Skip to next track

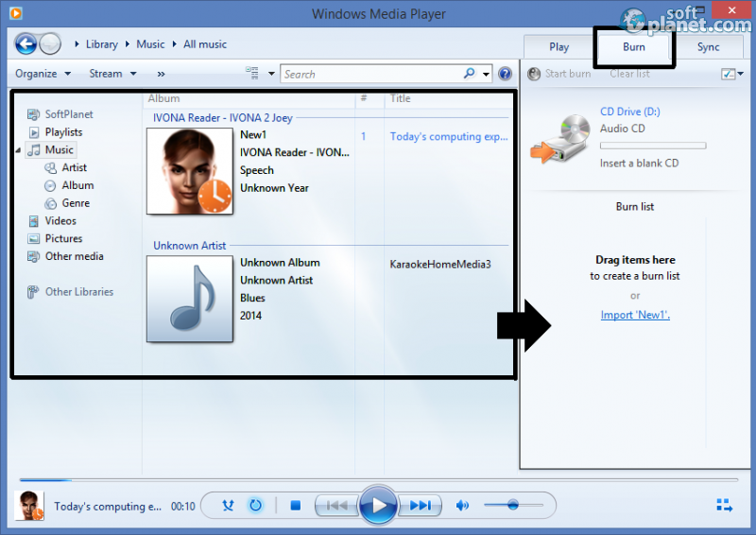click(420, 505)
